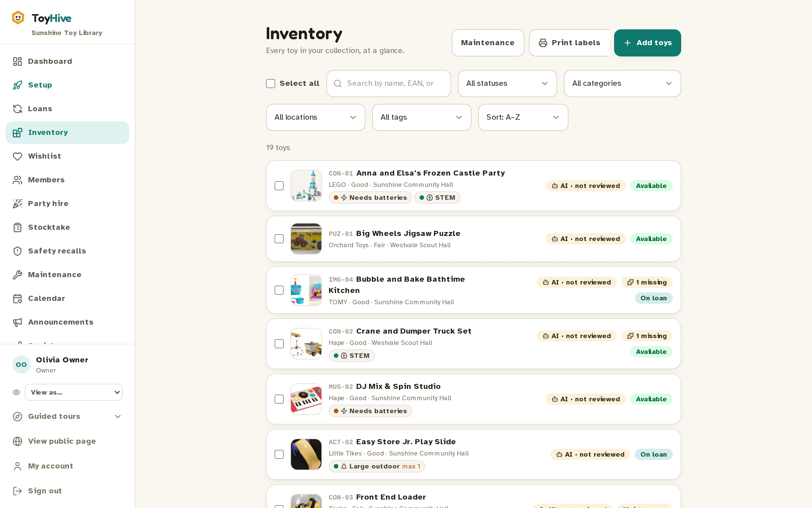
Task: Click the Large outdoor tag on Play Slide
Action: pos(376,466)
